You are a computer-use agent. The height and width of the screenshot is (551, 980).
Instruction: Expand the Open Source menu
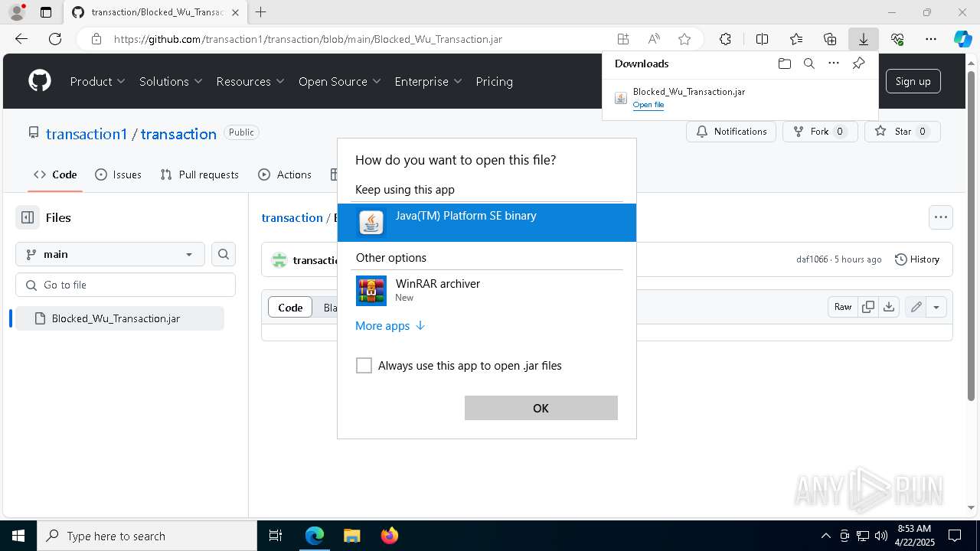[340, 81]
